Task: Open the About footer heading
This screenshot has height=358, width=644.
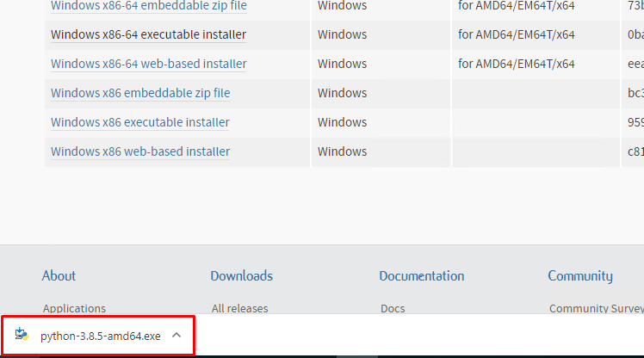Action: (x=59, y=275)
